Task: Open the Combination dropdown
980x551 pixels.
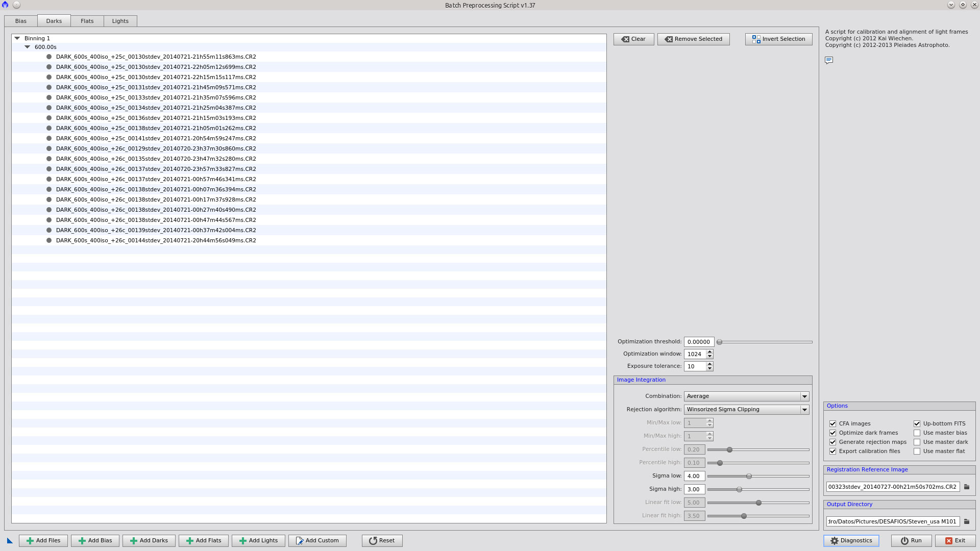Action: click(746, 396)
